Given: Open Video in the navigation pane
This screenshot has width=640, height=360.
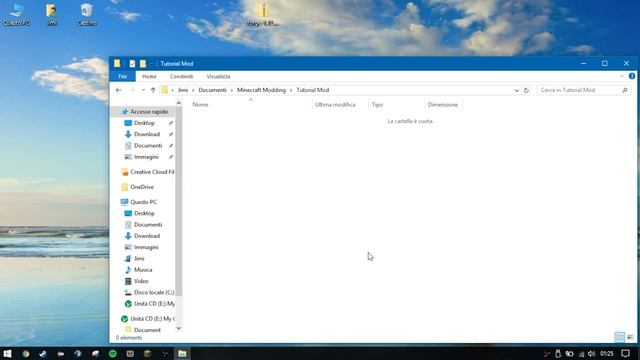Looking at the screenshot, I should point(137,281).
